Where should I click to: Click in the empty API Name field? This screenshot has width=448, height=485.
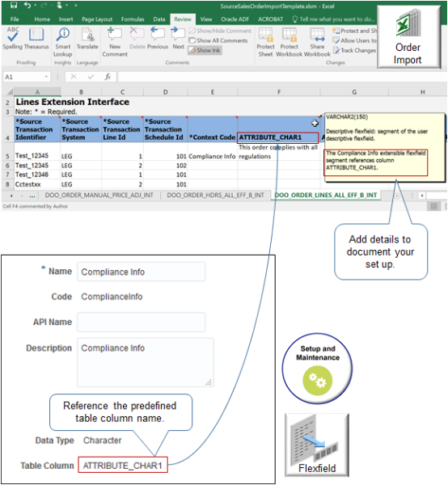click(141, 322)
